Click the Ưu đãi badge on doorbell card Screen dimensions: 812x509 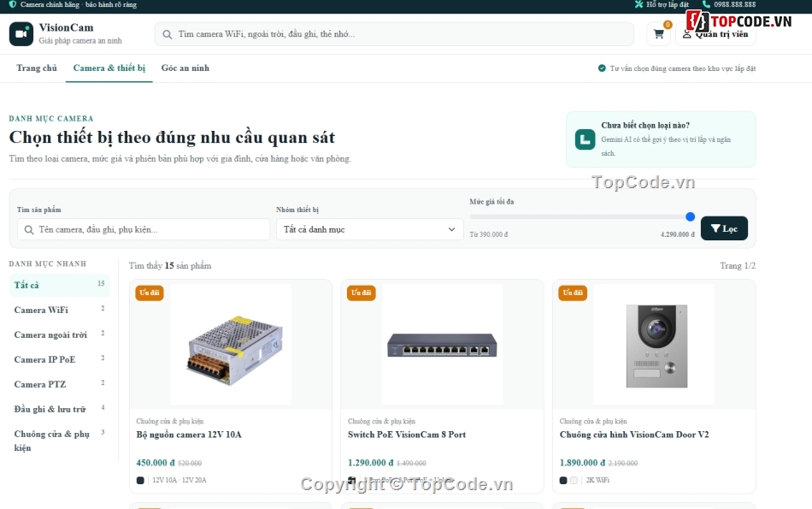[x=573, y=293]
